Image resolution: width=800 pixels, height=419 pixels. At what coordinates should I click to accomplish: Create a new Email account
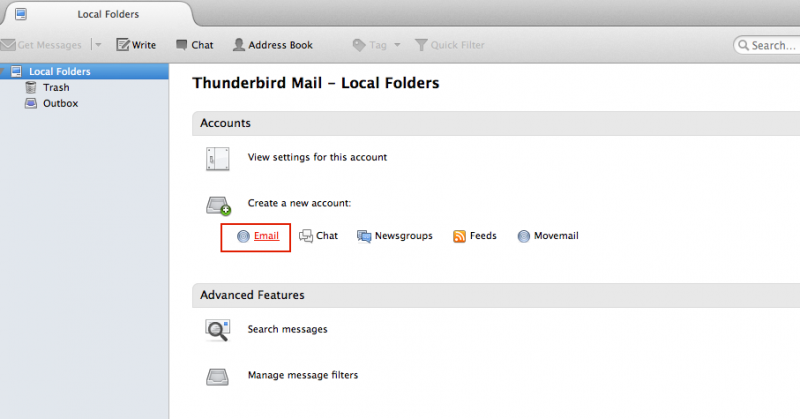[266, 236]
